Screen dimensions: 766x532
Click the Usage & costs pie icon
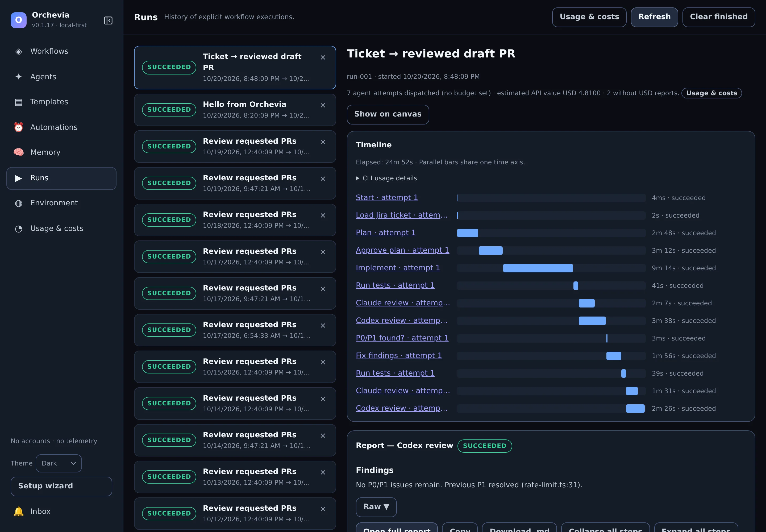coord(19,229)
